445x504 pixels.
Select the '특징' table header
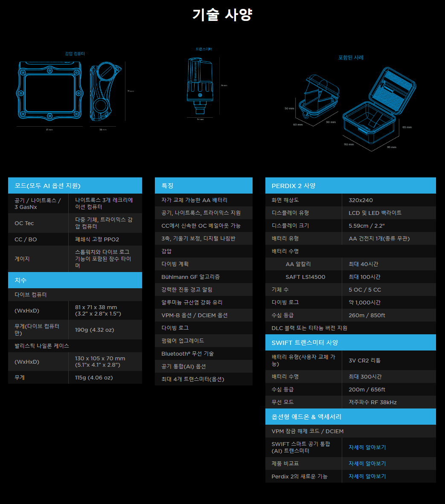coord(204,185)
